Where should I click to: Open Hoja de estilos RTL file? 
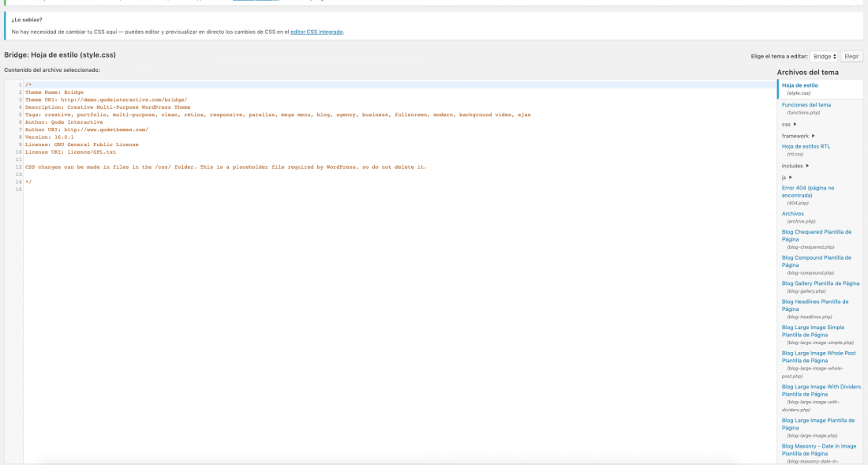[x=806, y=147]
